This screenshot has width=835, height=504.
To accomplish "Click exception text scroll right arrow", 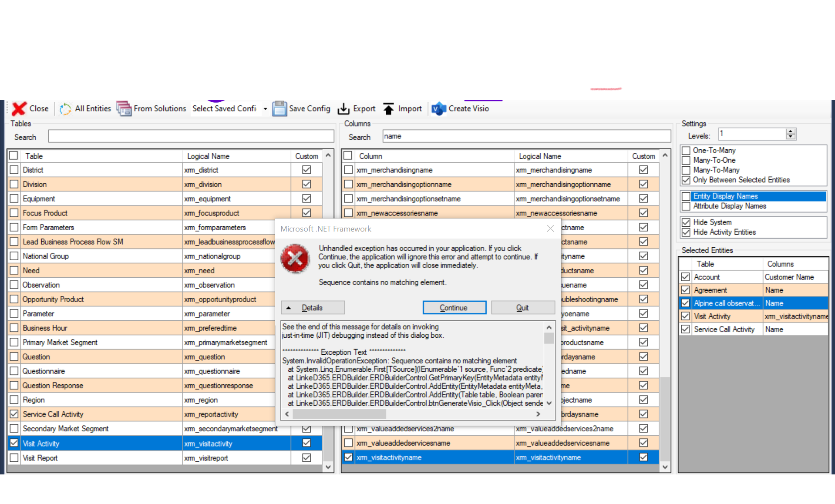I will [x=538, y=414].
